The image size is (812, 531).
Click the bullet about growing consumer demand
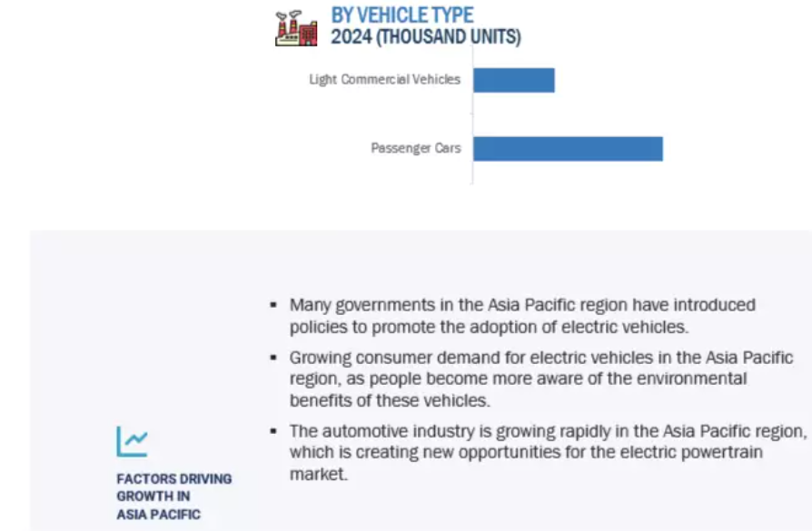click(x=541, y=379)
